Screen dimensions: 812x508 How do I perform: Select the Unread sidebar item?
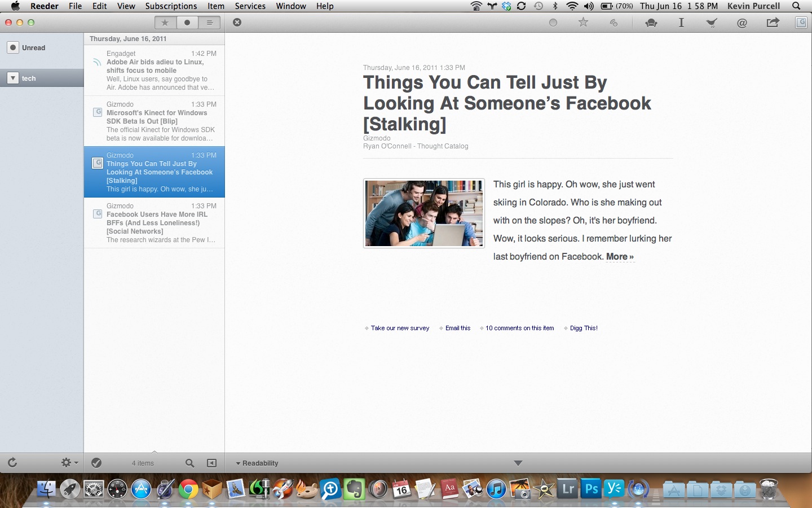42,48
